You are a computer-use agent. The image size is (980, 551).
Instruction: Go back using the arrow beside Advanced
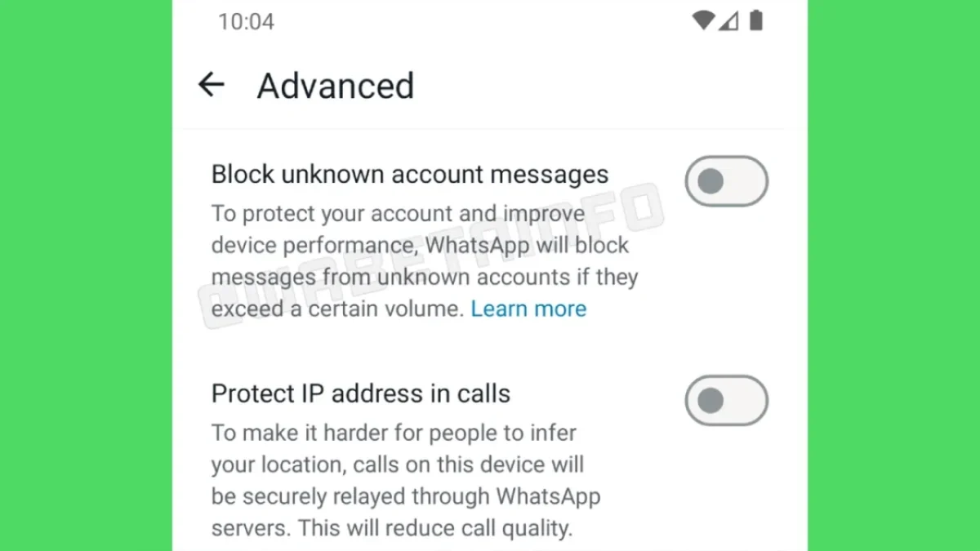[212, 84]
